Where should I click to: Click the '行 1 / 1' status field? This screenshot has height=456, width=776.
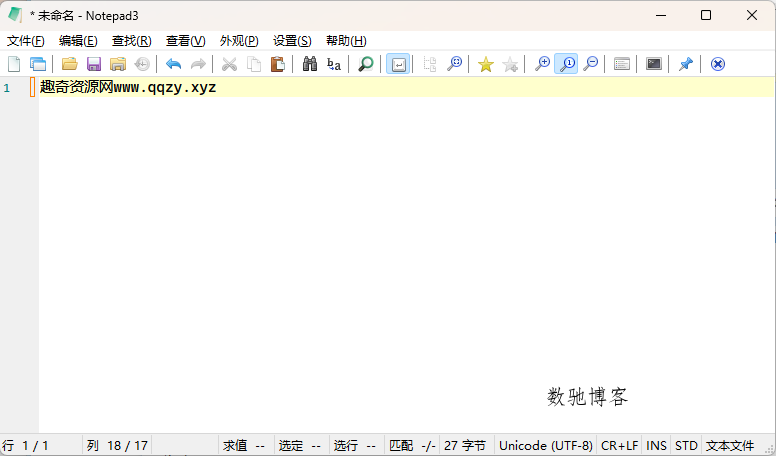(42, 446)
